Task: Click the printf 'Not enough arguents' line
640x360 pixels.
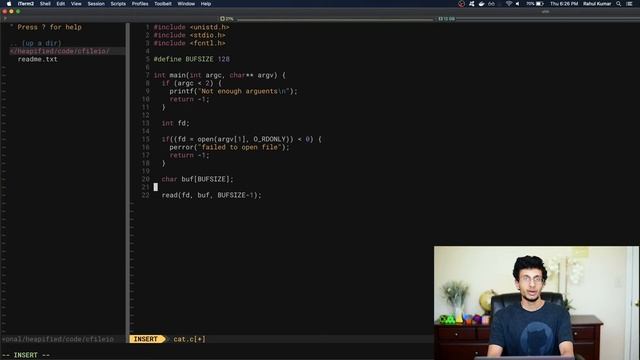Action: [233, 91]
